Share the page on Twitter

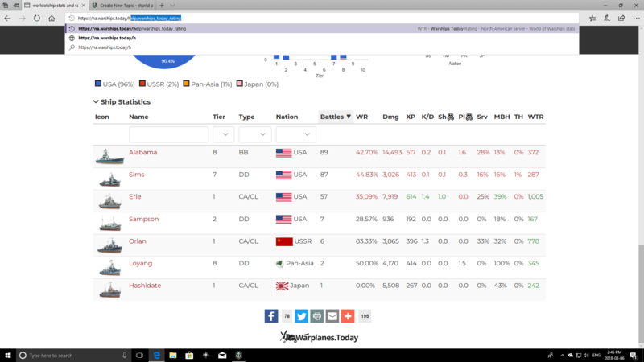point(301,317)
